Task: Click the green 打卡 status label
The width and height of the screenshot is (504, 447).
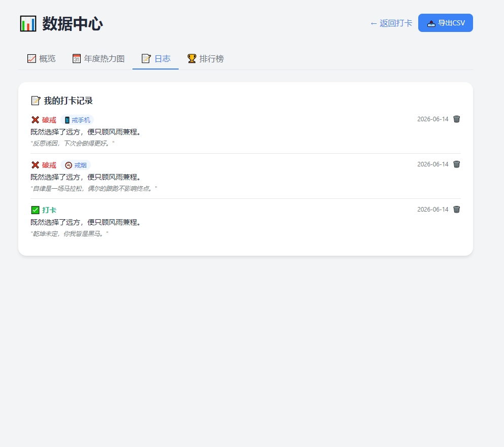Action: [49, 210]
